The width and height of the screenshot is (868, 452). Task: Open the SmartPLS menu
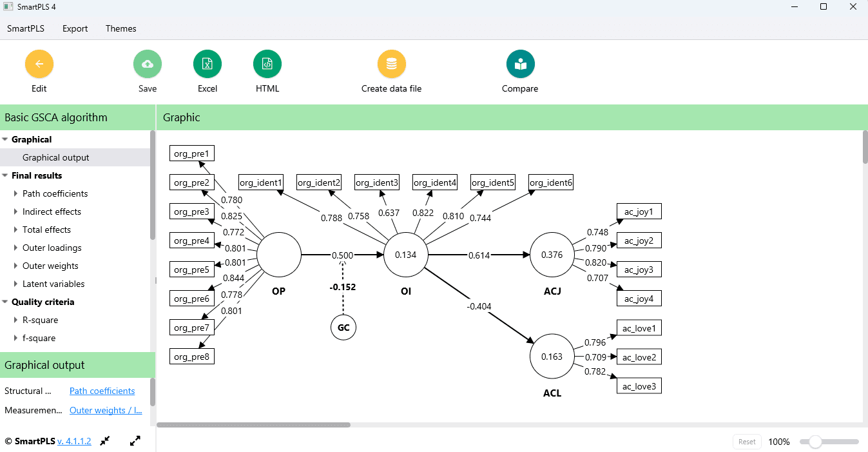[x=25, y=28]
